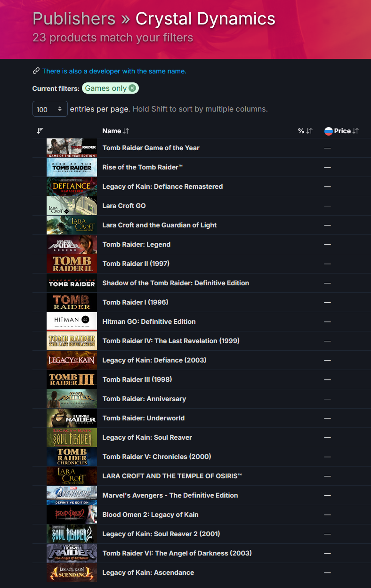Click the Tomb Raider II thumbnail
The height and width of the screenshot is (588, 371).
pos(72,264)
